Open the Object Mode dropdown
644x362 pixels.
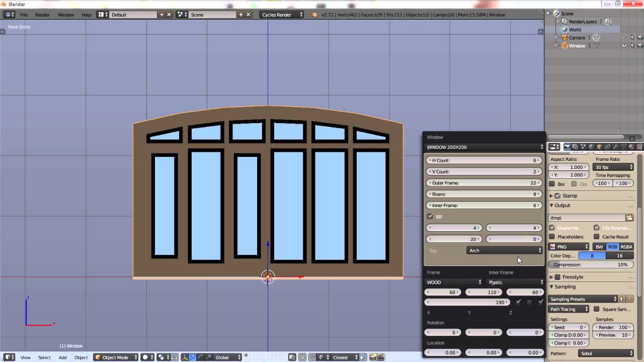coord(116,357)
